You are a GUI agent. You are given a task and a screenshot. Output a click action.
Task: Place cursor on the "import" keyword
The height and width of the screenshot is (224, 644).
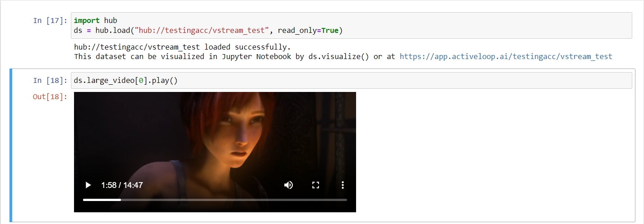pos(87,20)
